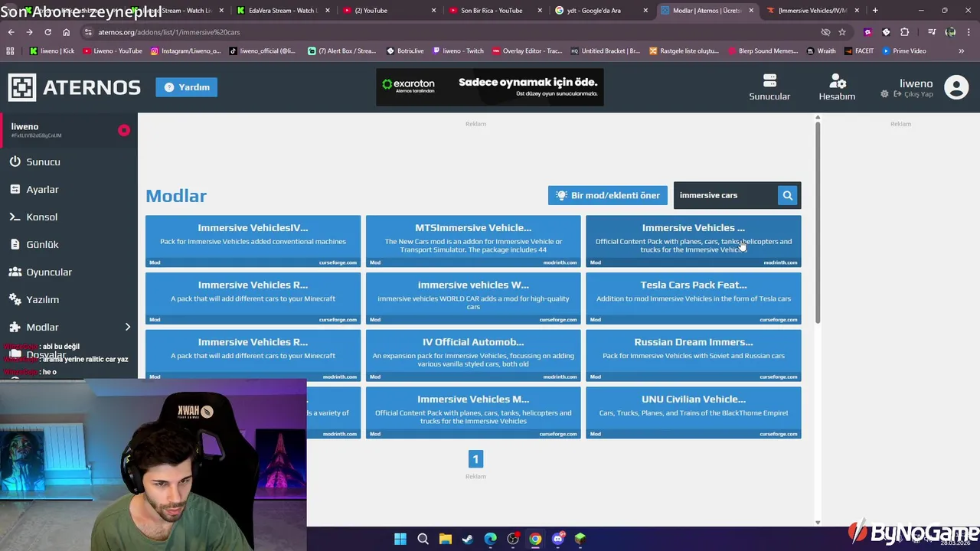The image size is (980, 551).
Task: Click the Aternos logo icon
Action: coord(22,87)
